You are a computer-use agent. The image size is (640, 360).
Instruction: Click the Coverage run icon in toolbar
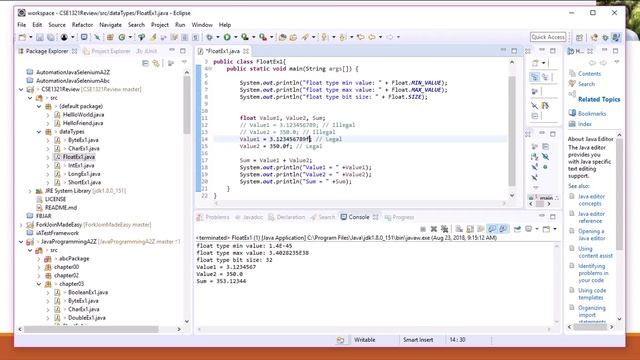pos(245,37)
